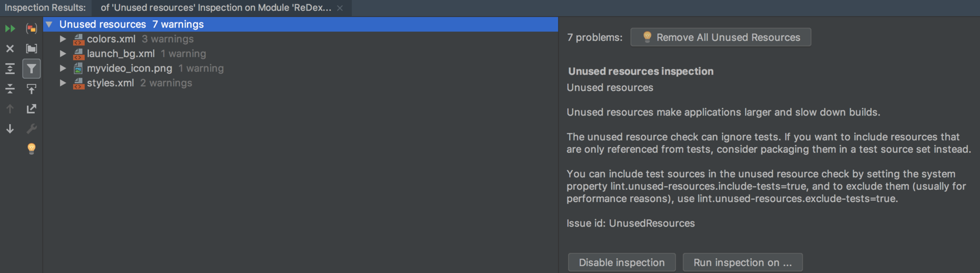The height and width of the screenshot is (273, 980).
Task: Expand the colors.xml node
Action: (63, 39)
